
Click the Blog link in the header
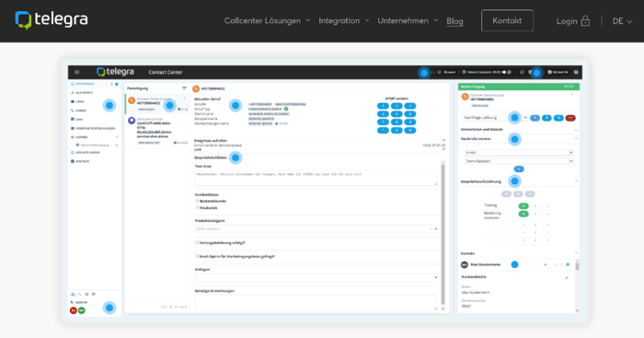point(454,21)
